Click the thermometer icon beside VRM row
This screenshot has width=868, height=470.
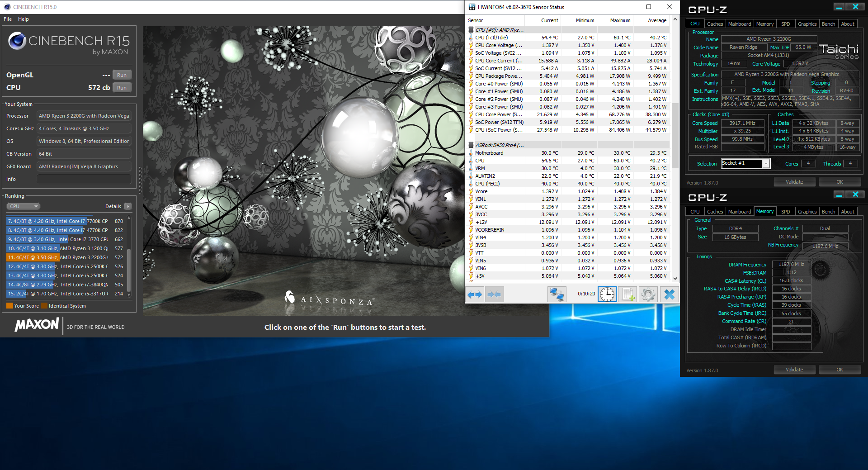(471, 168)
